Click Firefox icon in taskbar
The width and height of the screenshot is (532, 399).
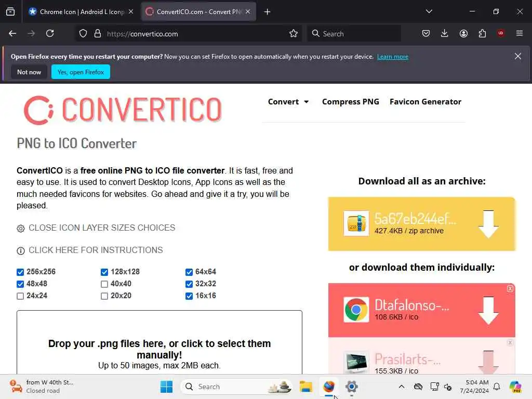tap(329, 387)
